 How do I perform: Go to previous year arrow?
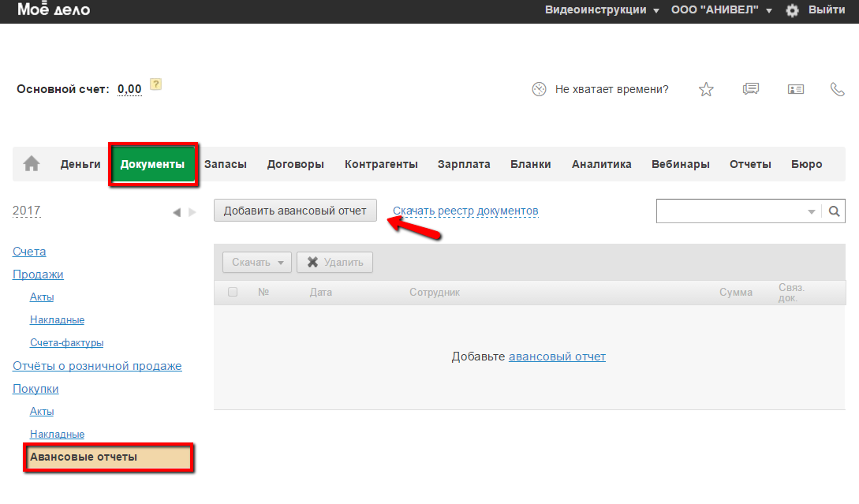click(x=177, y=212)
